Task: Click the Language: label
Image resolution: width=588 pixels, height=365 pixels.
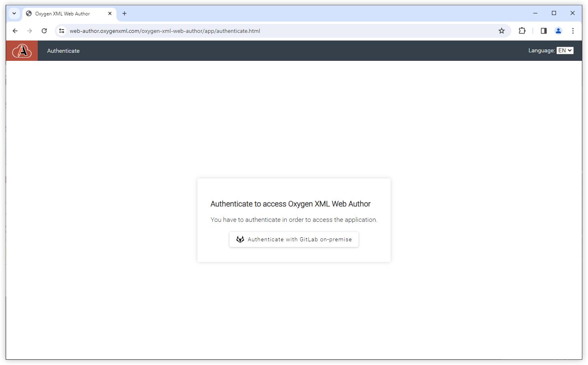Action: click(x=541, y=50)
